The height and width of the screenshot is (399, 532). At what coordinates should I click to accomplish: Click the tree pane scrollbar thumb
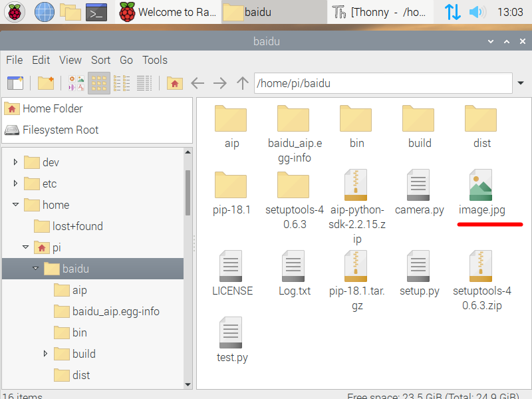(x=188, y=192)
